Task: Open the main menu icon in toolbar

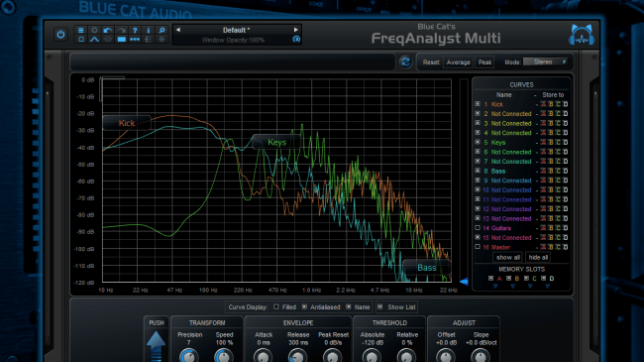Action: [81, 30]
